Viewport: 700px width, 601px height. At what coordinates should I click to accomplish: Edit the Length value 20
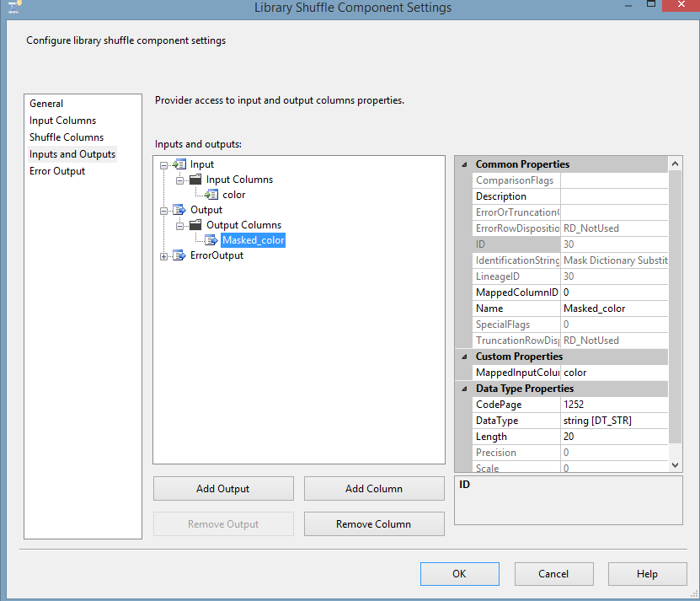(614, 437)
